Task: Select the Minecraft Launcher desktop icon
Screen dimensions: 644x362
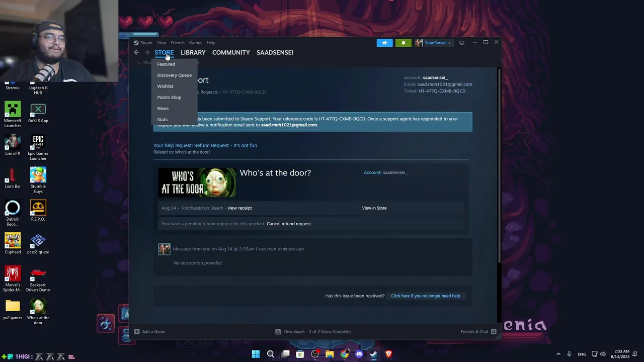Action: (x=13, y=115)
